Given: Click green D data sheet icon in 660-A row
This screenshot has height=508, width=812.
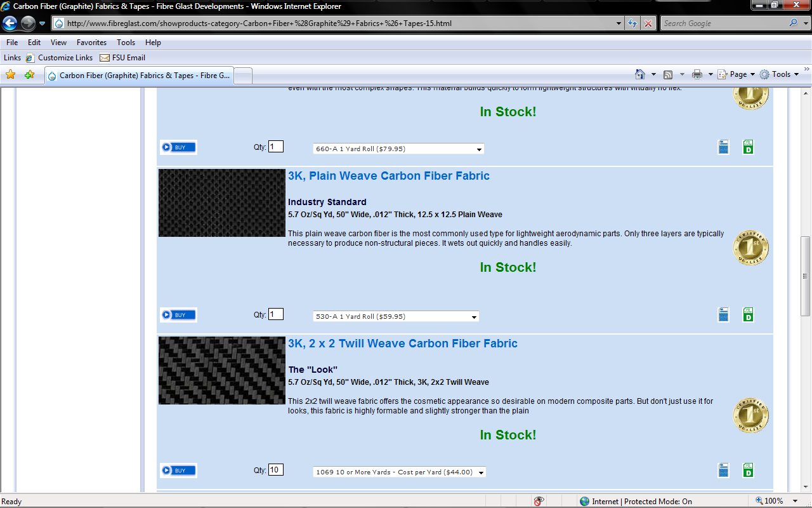Looking at the screenshot, I should [748, 147].
